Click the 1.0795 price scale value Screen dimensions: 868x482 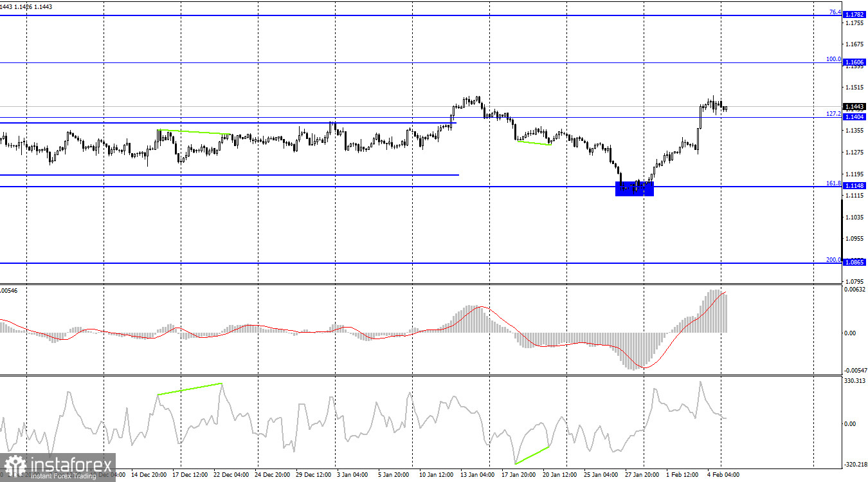[854, 282]
